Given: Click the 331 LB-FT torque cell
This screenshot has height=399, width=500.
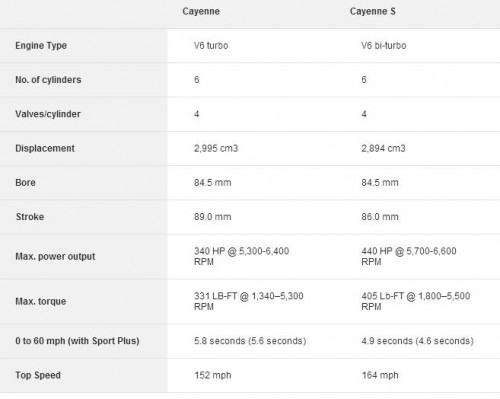Looking at the screenshot, I should (x=249, y=301).
